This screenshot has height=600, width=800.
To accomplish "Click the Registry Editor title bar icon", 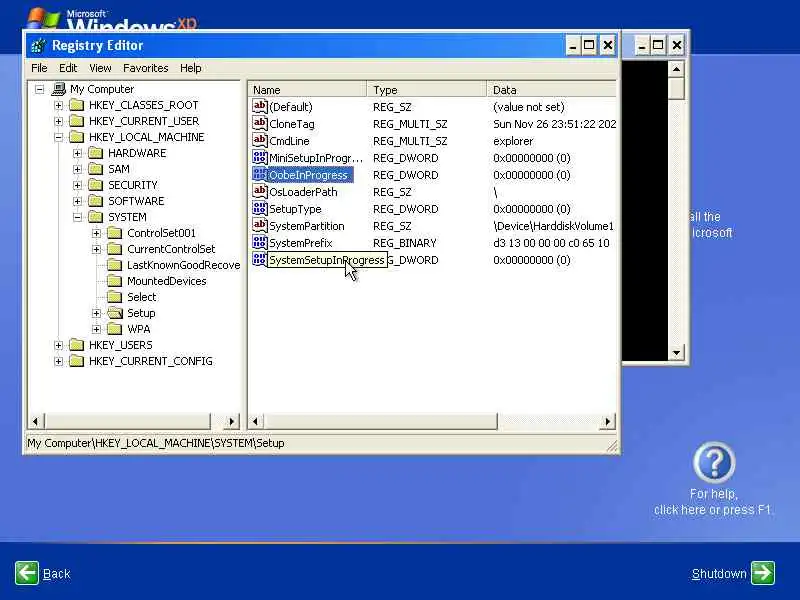I will (38, 46).
